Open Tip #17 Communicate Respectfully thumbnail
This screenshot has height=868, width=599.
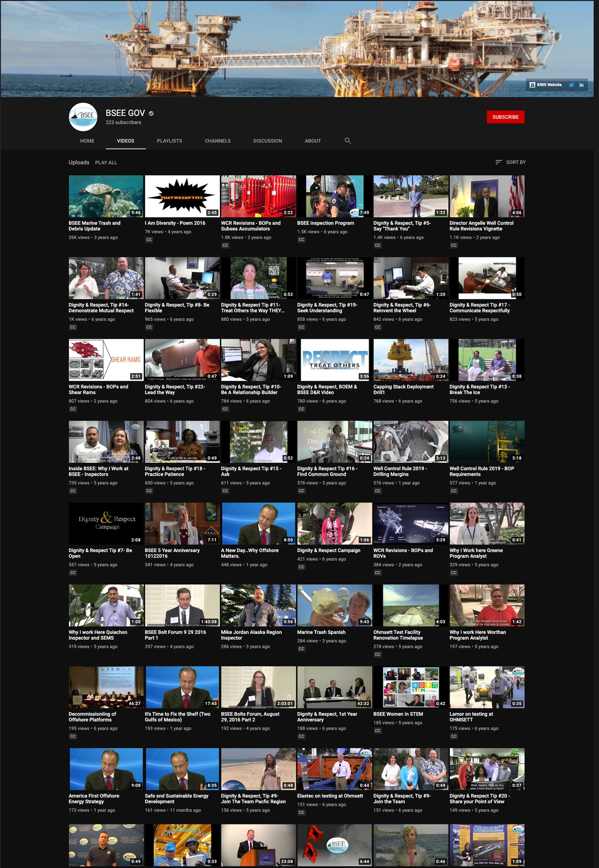tap(487, 278)
